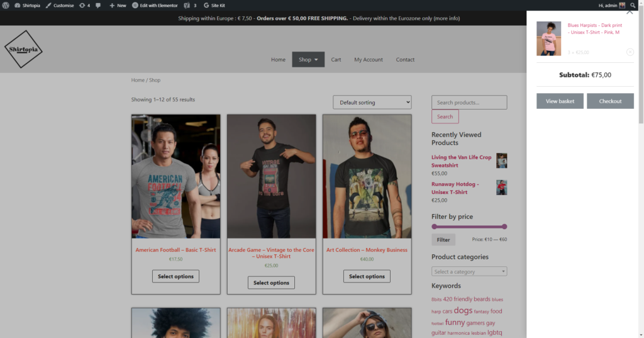The height and width of the screenshot is (338, 644).
Task: Open Living the Van Life Crop Sweatshirt link
Action: tap(461, 161)
